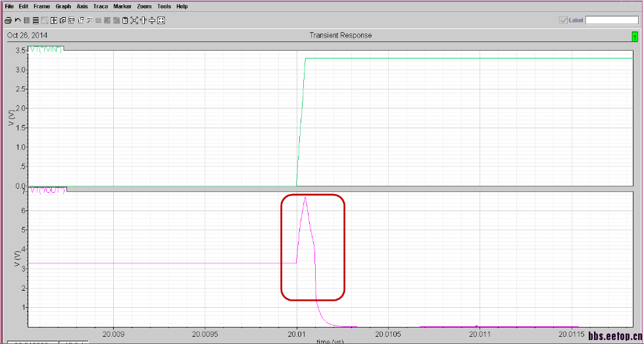This screenshot has height=344, width=644.
Task: Click the subwindow layout icon with arrows
Action: (x=54, y=20)
